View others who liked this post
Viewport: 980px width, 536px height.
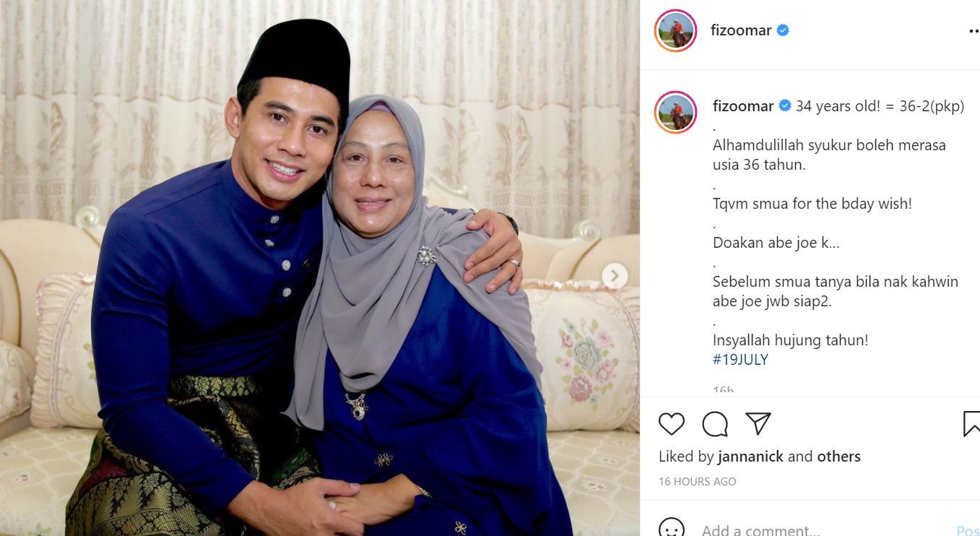838,457
